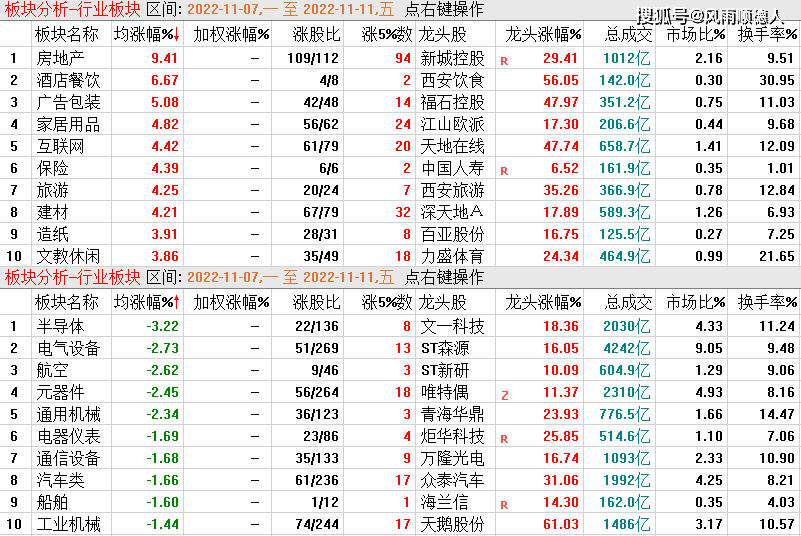Open leading stock 天鹅股份
This screenshot has width=801, height=536.
[452, 524]
